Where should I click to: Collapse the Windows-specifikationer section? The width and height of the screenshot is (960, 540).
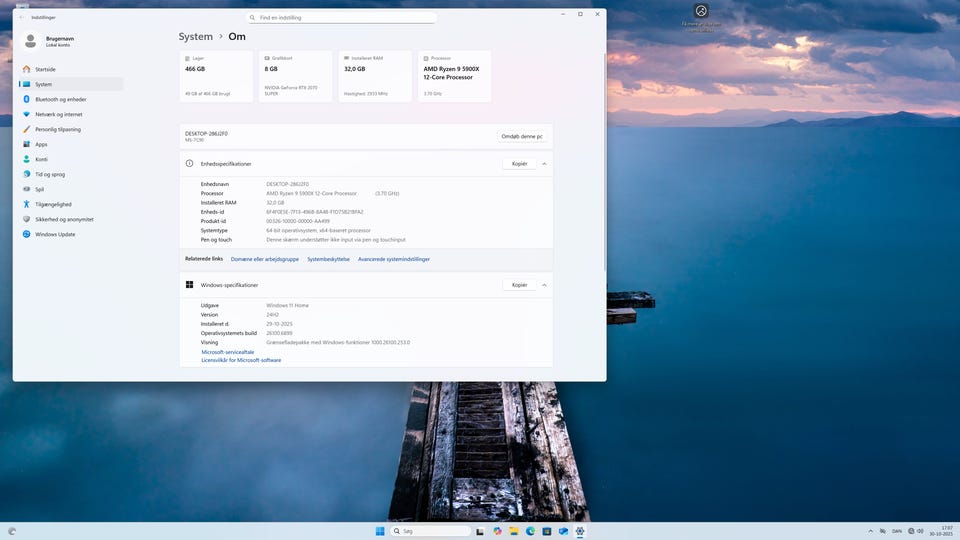point(544,285)
